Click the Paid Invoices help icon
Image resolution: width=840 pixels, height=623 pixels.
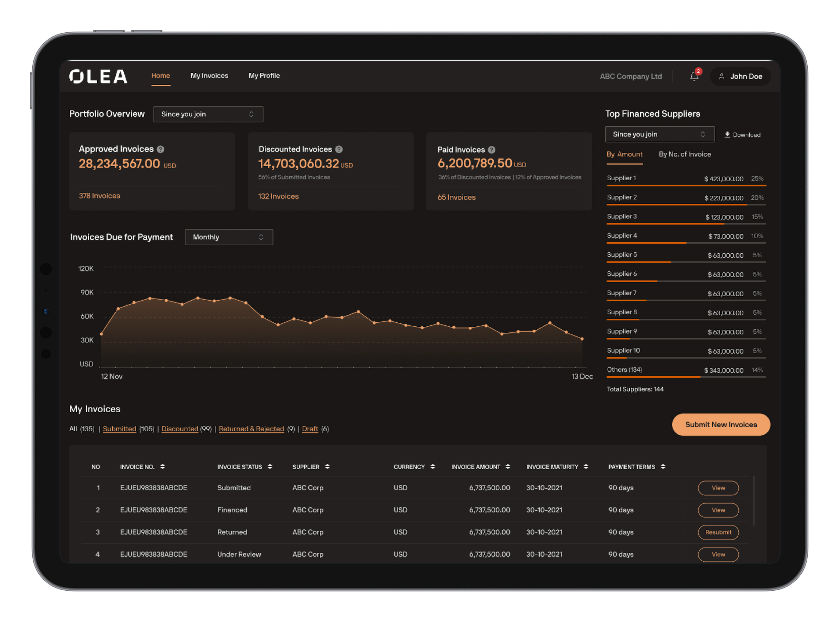click(x=492, y=150)
